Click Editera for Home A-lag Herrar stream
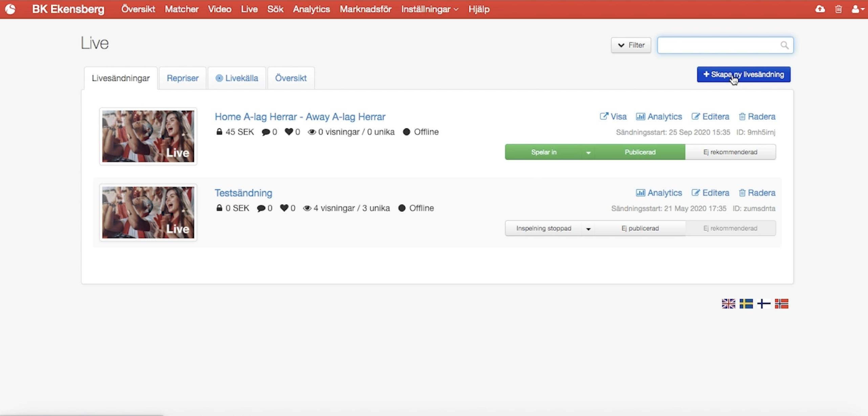 (710, 117)
